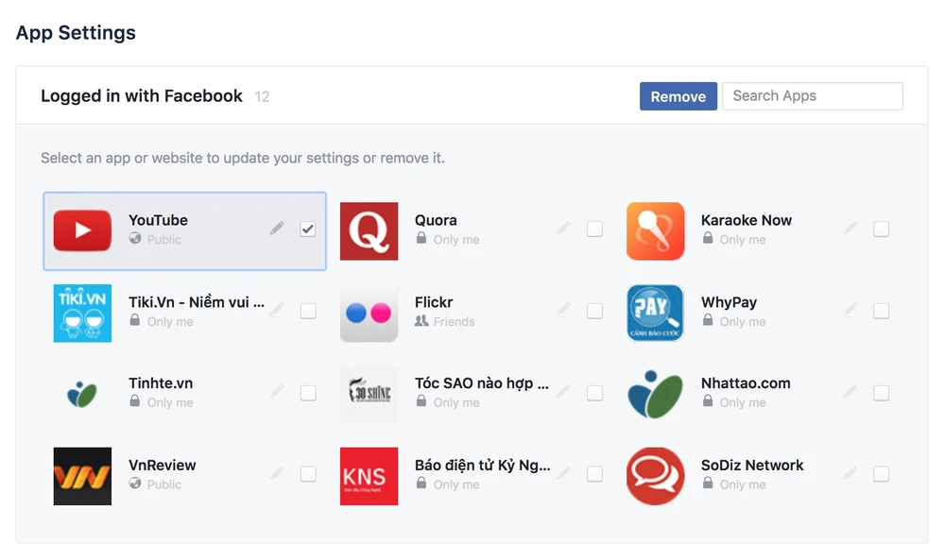Screen dimensions: 945x560
Task: Select the Flickr app logo
Action: pos(369,313)
